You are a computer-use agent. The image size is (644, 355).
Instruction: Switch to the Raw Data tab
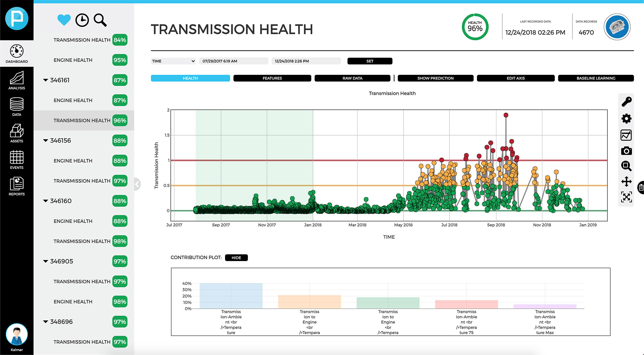click(352, 78)
